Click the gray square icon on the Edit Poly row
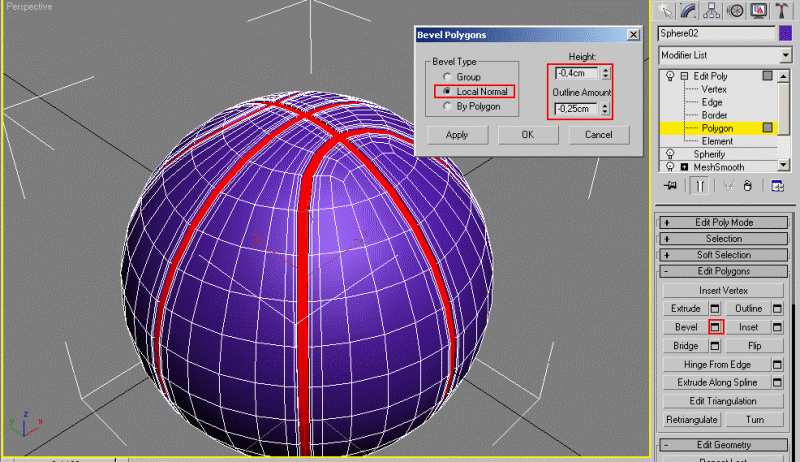800x462 pixels. pos(767,75)
